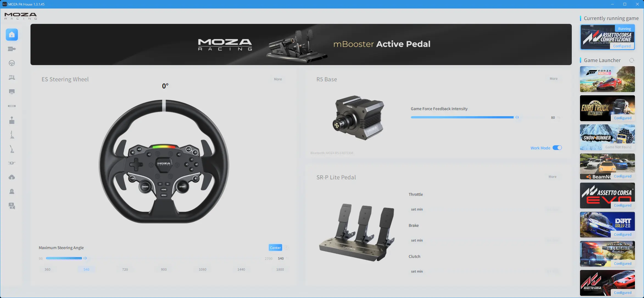Launch DiRT Rally 2.0
This screenshot has width=644, height=298.
tap(607, 225)
